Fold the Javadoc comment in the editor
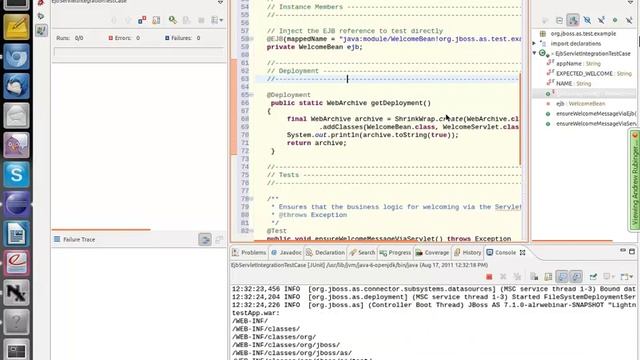Image resolution: width=640 pixels, height=360 pixels. 251,199
